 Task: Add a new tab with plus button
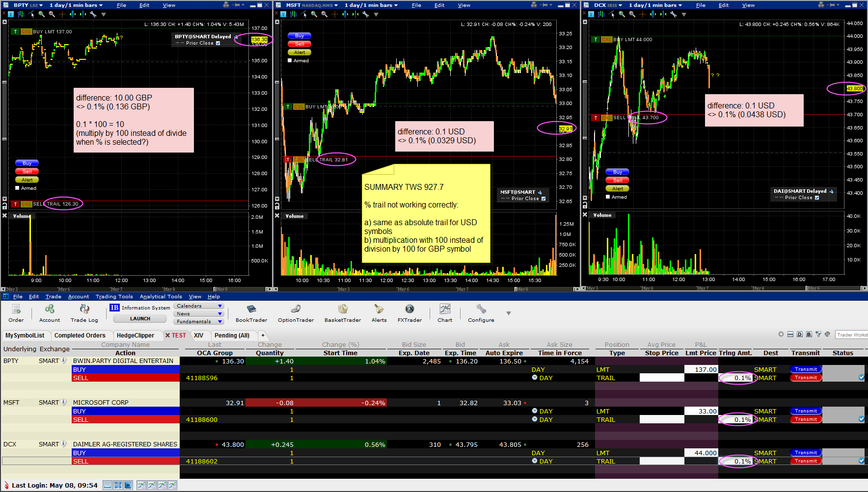tap(263, 336)
